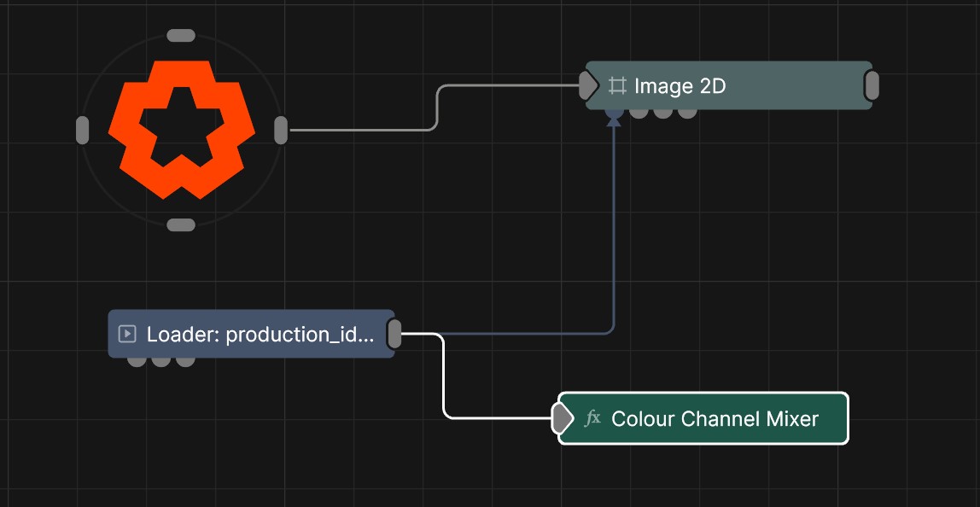Click the first bottom port under the Loader node

[x=137, y=361]
